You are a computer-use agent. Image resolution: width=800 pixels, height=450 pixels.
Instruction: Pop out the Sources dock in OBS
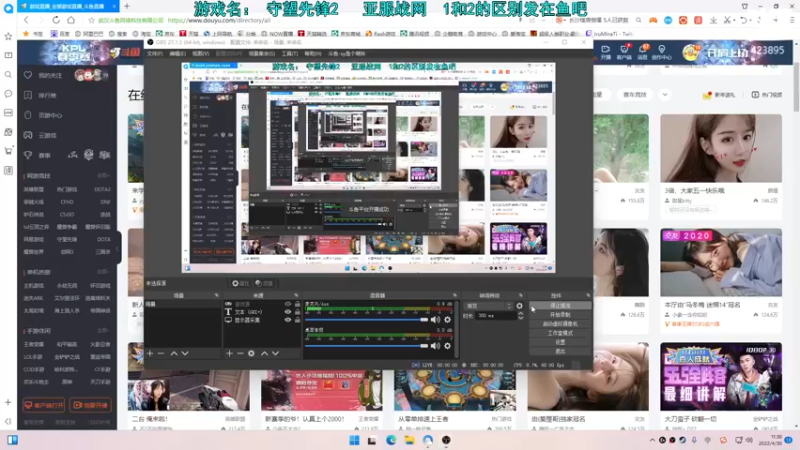coord(296,295)
